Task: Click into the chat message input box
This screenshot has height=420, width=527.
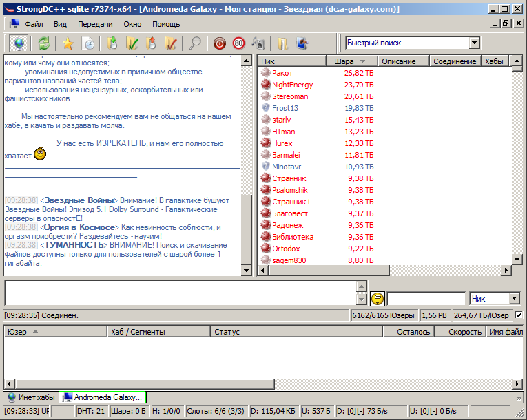Action: point(180,293)
